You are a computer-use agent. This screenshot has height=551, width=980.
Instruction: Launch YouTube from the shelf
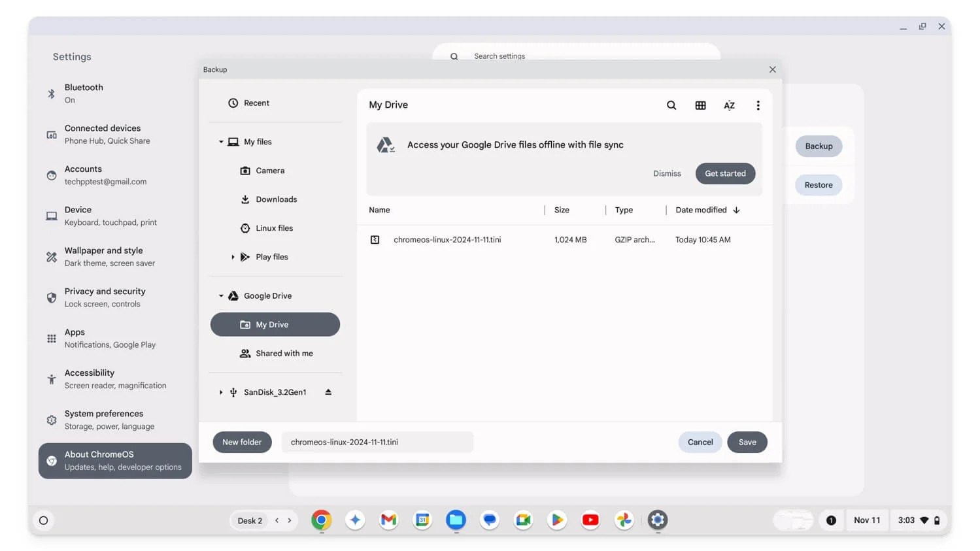(590, 520)
